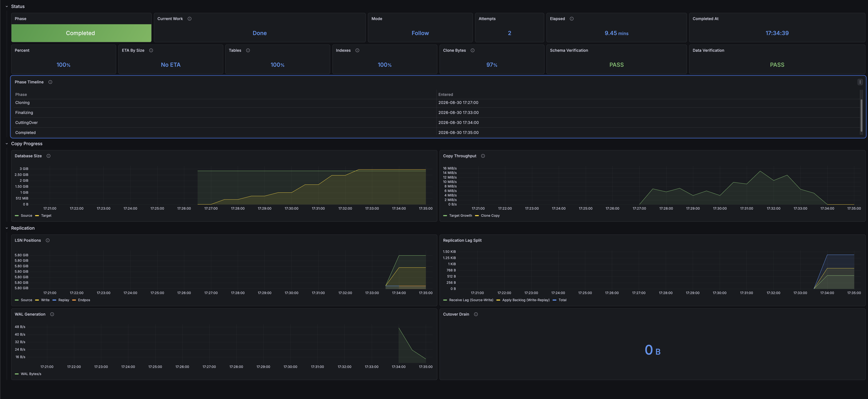Click info icon beside Current Work
Image resolution: width=868 pixels, height=399 pixels.
189,19
